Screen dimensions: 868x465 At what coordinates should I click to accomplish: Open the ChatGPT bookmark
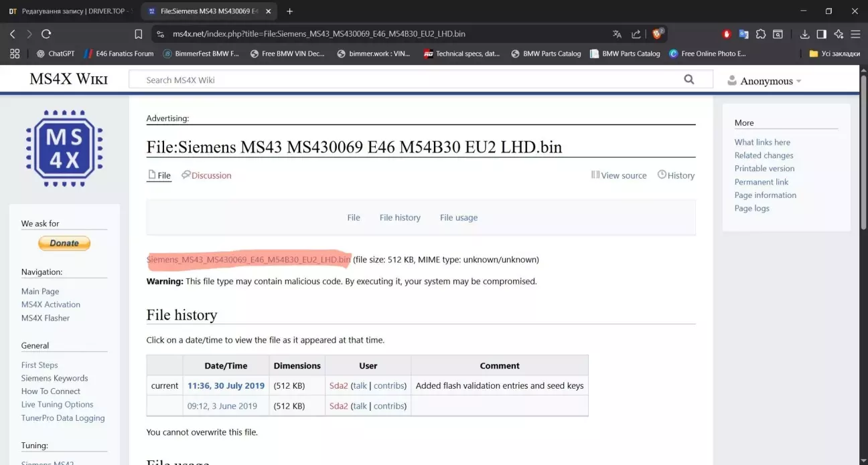point(56,54)
